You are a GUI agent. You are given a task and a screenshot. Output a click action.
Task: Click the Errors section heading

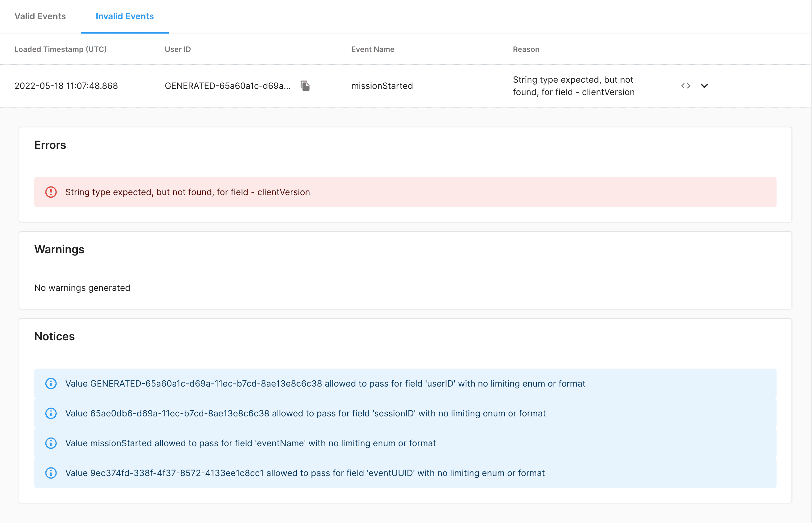[50, 145]
